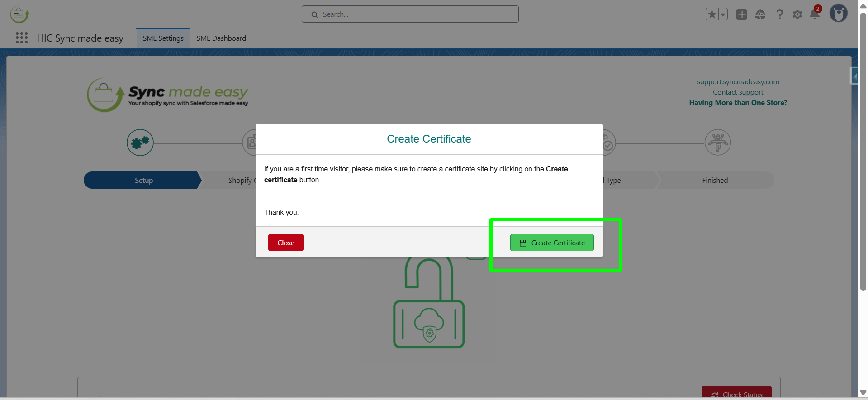Screen dimensions: 868x400
Task: Switch to the SME Dashboard tab
Action: click(221, 38)
